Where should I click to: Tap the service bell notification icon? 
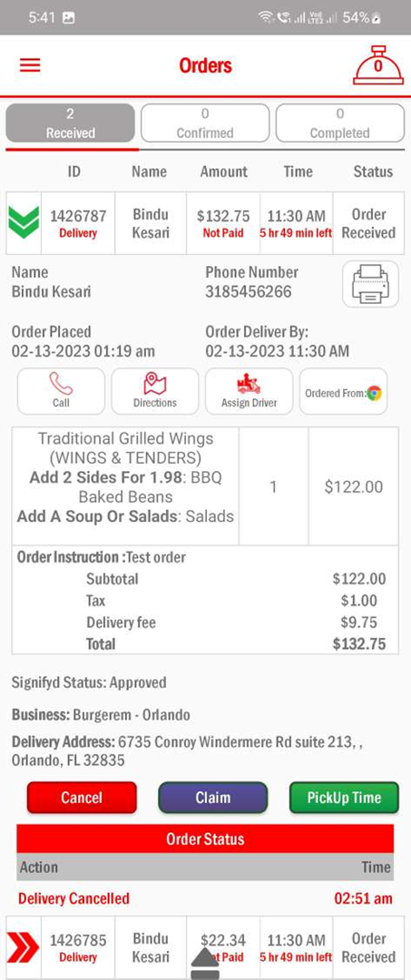(378, 65)
